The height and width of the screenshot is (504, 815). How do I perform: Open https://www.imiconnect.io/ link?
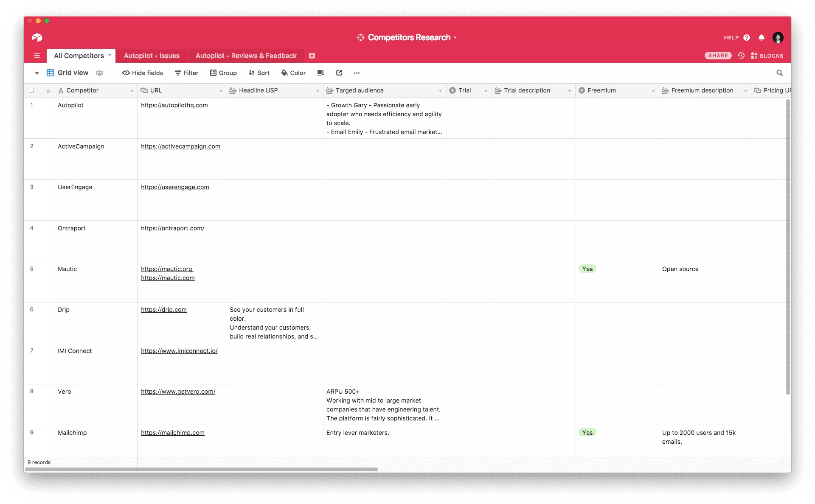click(179, 351)
